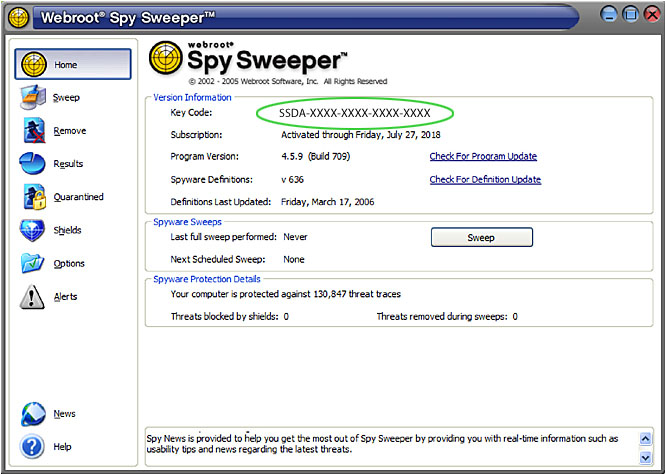The width and height of the screenshot is (666, 474).
Task: Open the Results menu label
Action: [x=68, y=164]
